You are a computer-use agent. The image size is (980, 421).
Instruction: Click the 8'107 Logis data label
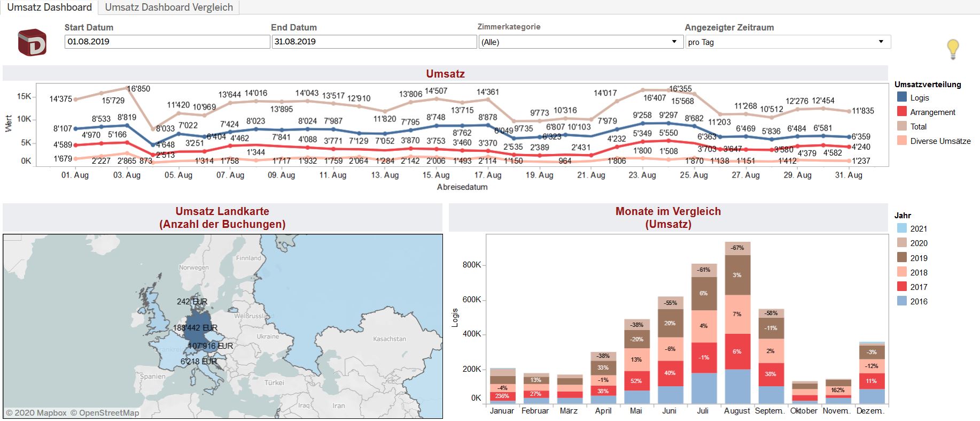(x=63, y=128)
